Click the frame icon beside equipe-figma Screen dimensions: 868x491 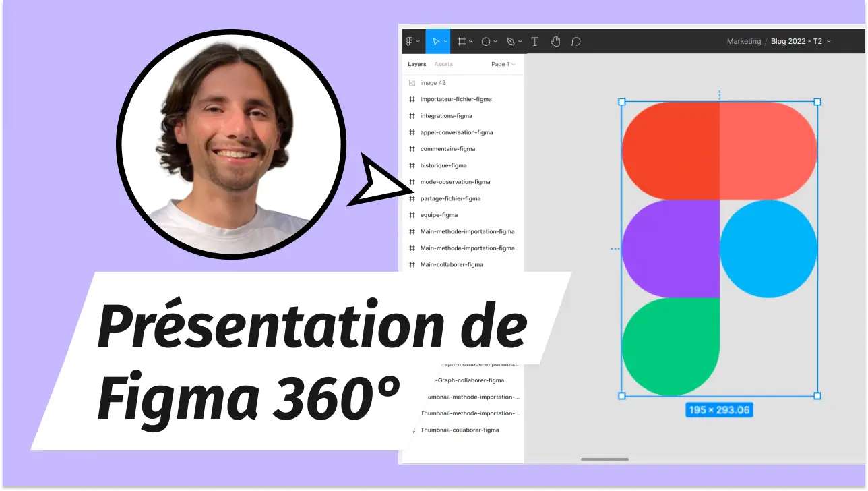pyautogui.click(x=412, y=215)
